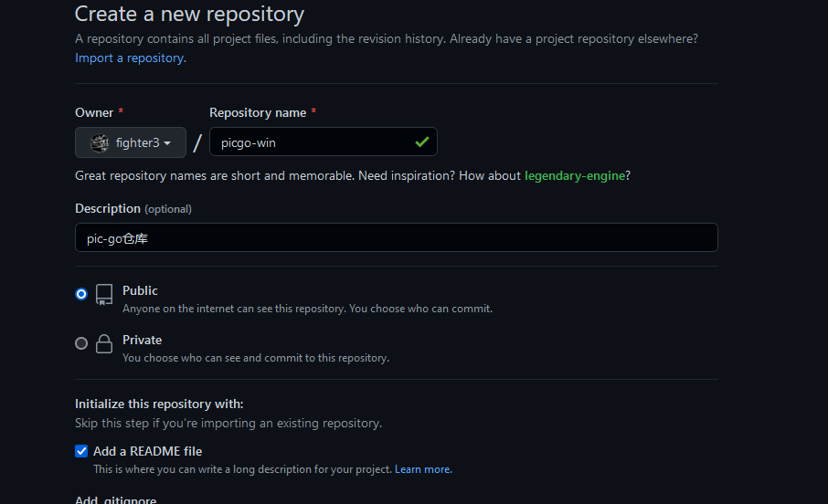Click the Add a README file label text
The image size is (828, 504).
point(148,451)
